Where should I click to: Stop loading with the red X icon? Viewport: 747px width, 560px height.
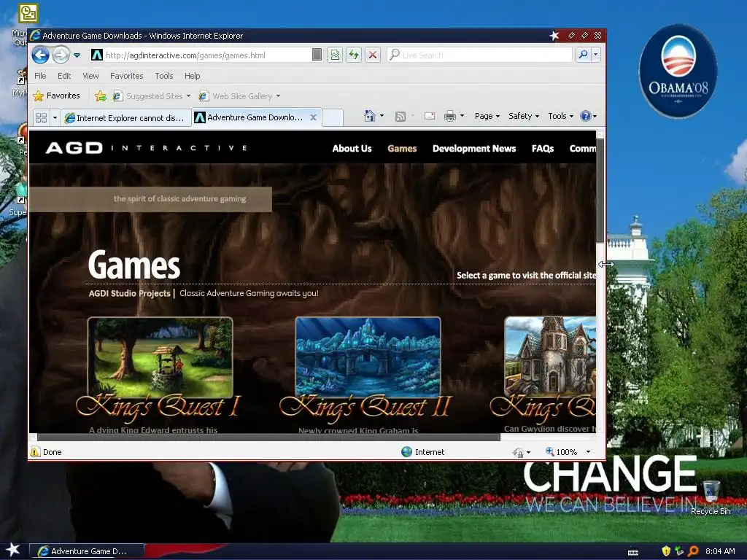(373, 55)
